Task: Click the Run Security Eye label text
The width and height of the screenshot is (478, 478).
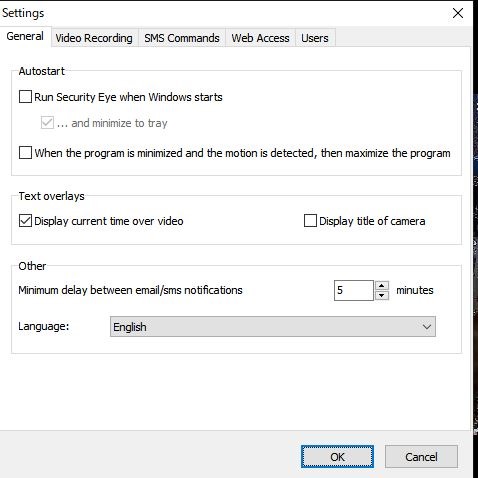Action: (x=128, y=97)
